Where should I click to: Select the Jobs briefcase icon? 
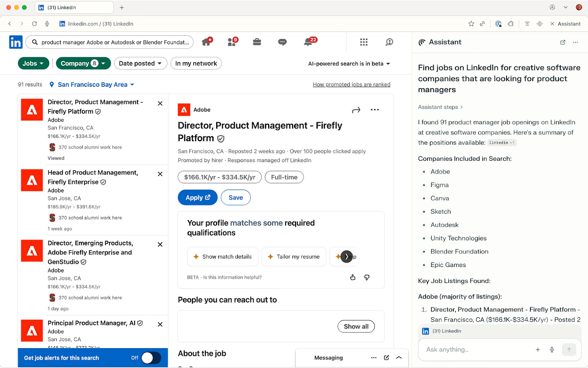[x=257, y=42]
